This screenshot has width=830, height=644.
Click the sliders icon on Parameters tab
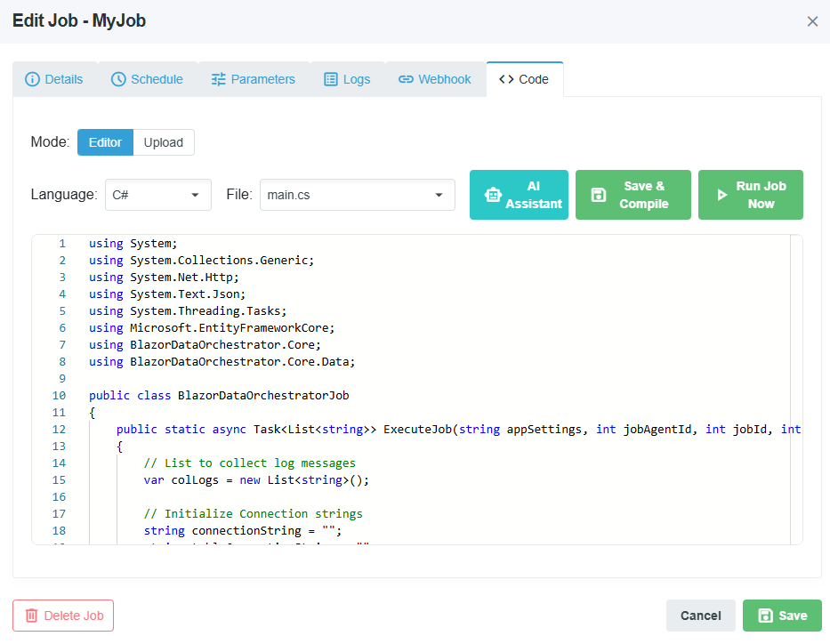[220, 78]
